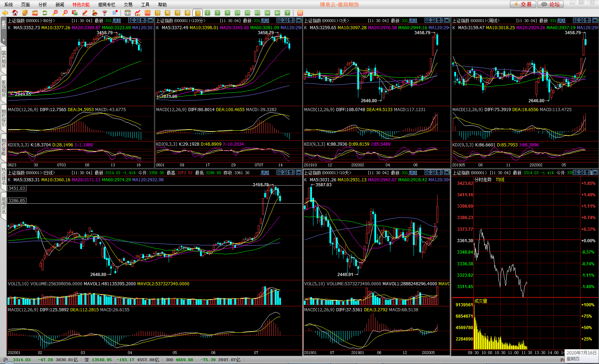Screen dimensions: 599x364
Task: Select the 国内期货 side tab
Action: [x=4, y=59]
